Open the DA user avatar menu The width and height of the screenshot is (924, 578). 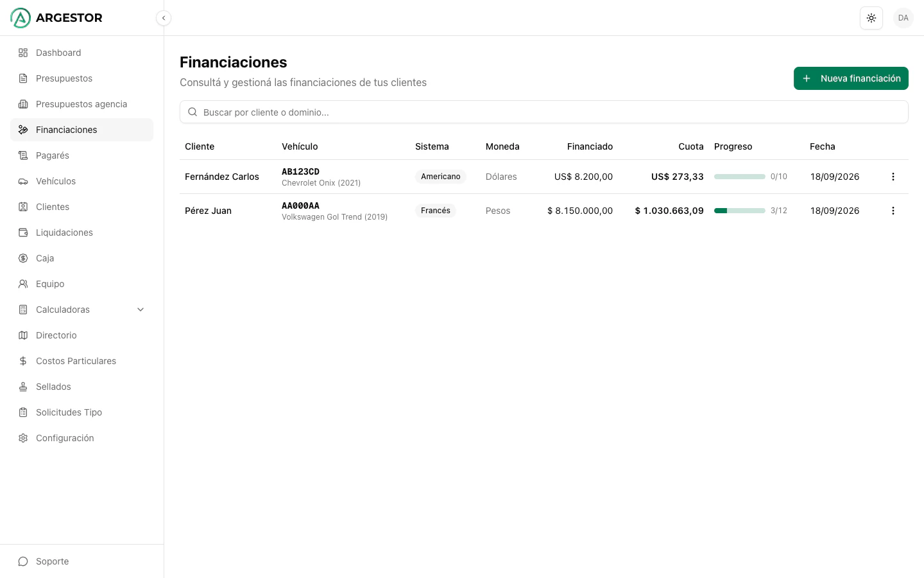(903, 18)
